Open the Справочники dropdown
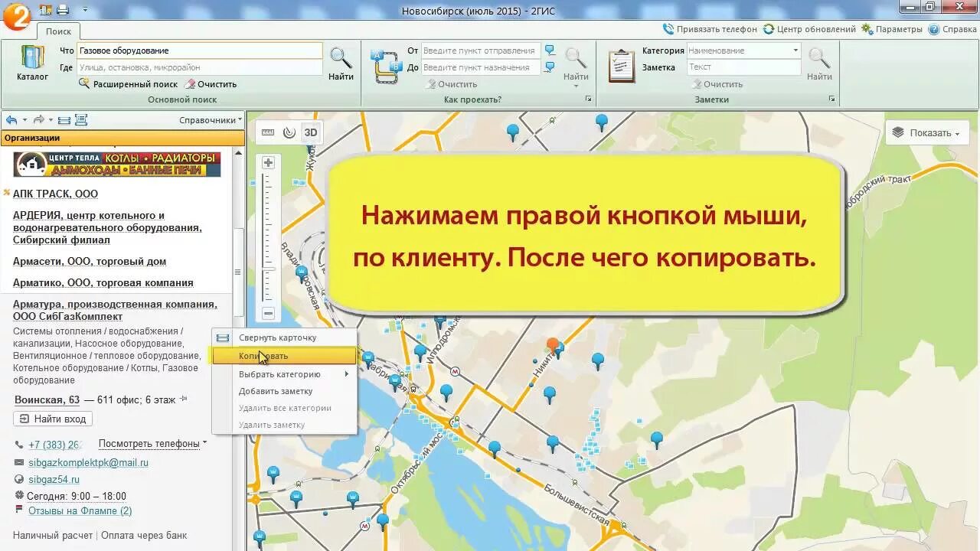 tap(211, 120)
